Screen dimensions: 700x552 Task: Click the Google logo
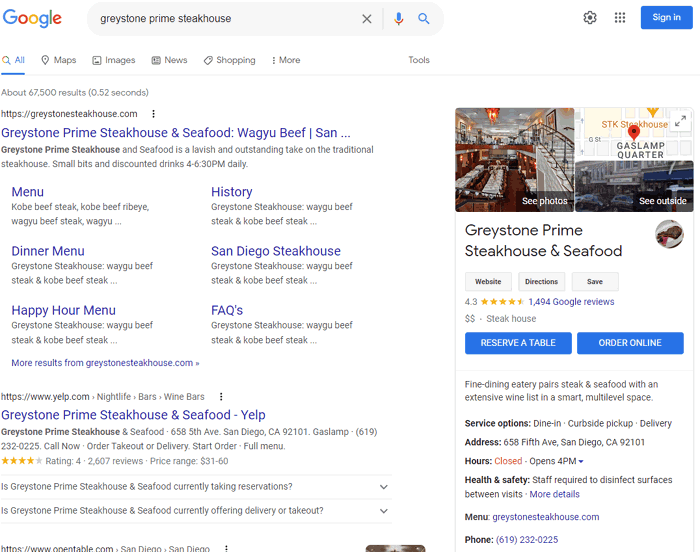coord(31,18)
